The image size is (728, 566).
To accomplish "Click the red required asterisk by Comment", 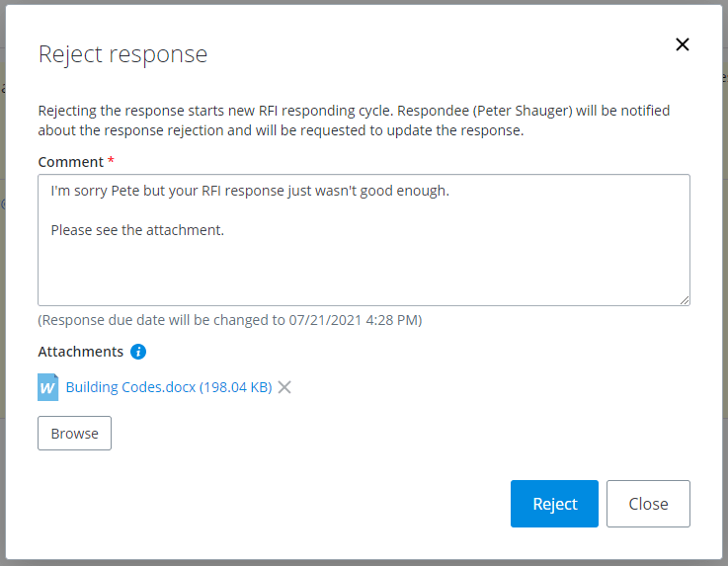I will [111, 161].
